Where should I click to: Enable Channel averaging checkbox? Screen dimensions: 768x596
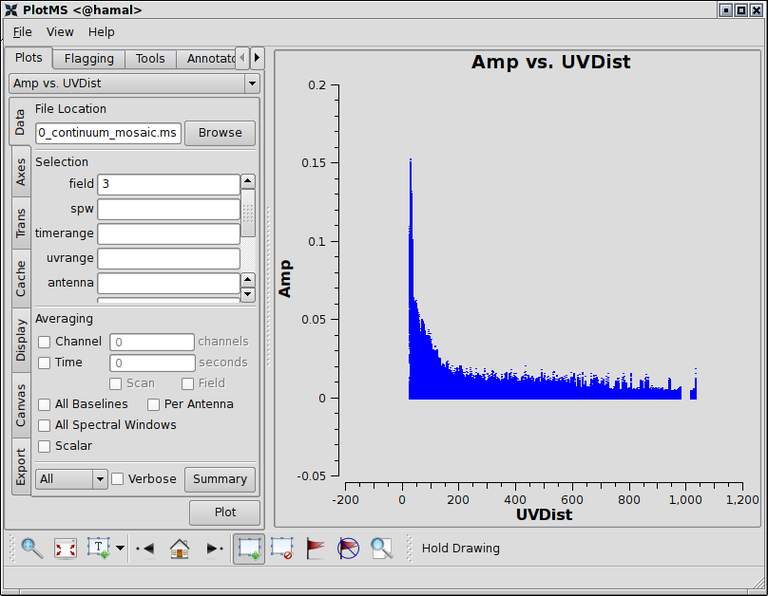pos(44,342)
